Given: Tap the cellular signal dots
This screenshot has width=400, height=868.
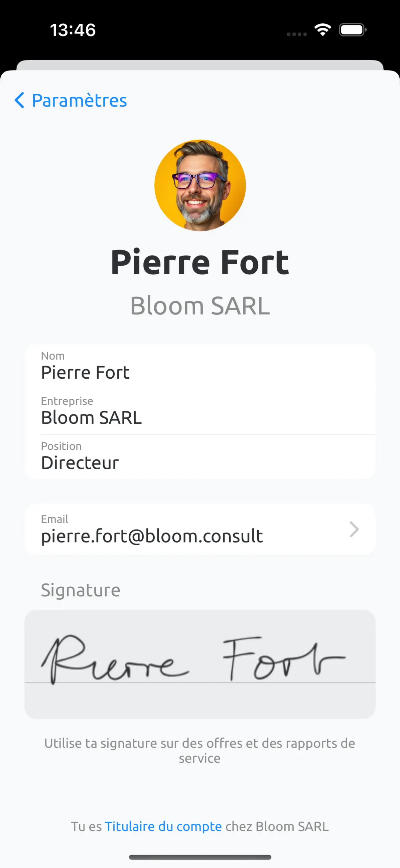Looking at the screenshot, I should (x=297, y=34).
